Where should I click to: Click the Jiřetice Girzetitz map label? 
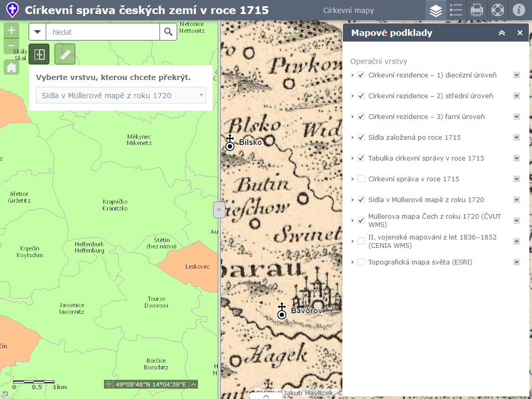19,197
